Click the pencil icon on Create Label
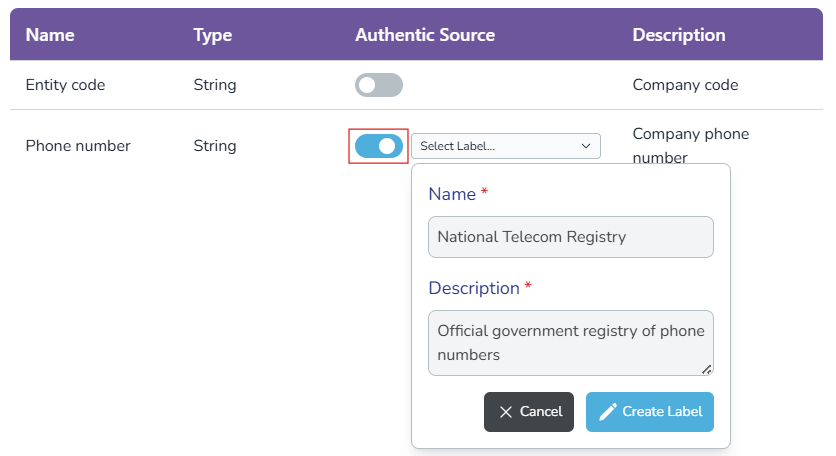This screenshot has height=456, width=836. 607,412
